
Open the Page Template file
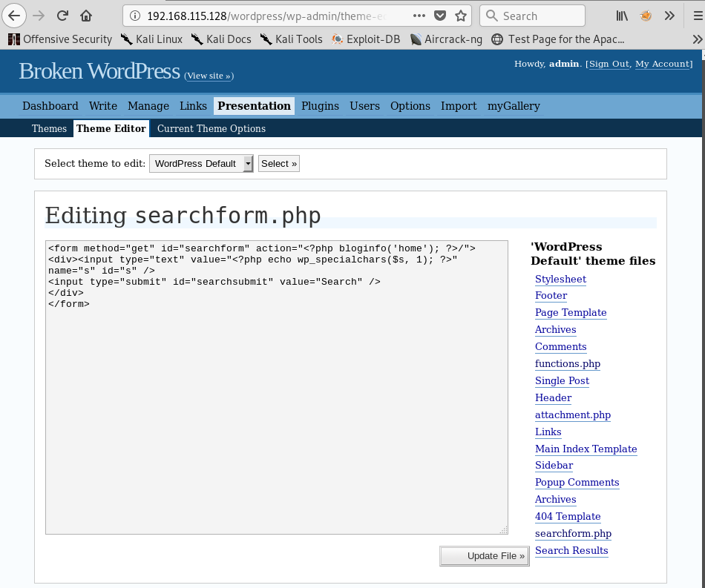click(x=571, y=313)
